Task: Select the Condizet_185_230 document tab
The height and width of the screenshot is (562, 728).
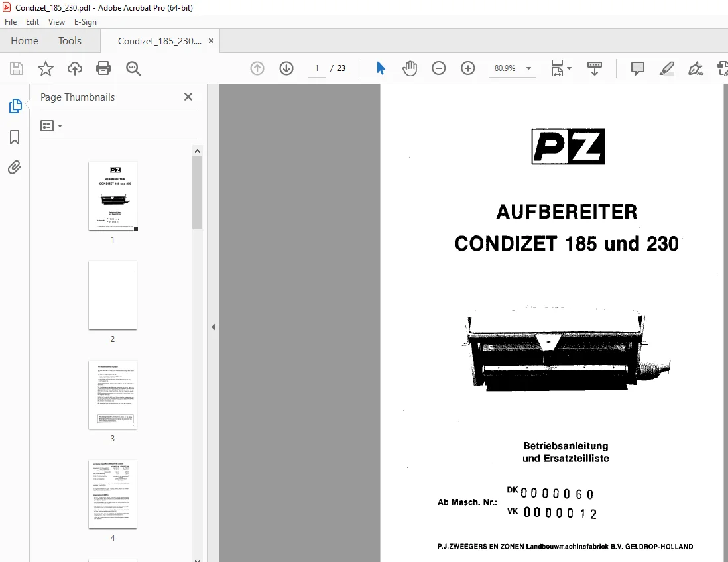Action: (160, 41)
